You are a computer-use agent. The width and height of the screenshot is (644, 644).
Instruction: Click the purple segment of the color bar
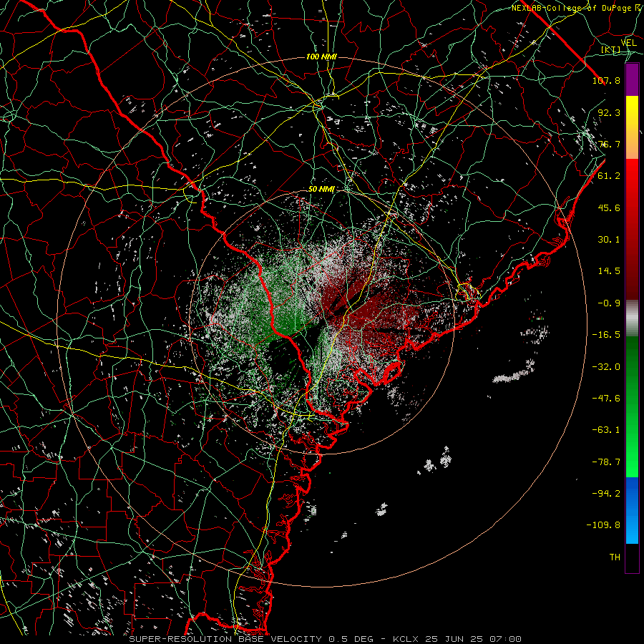tap(632, 79)
